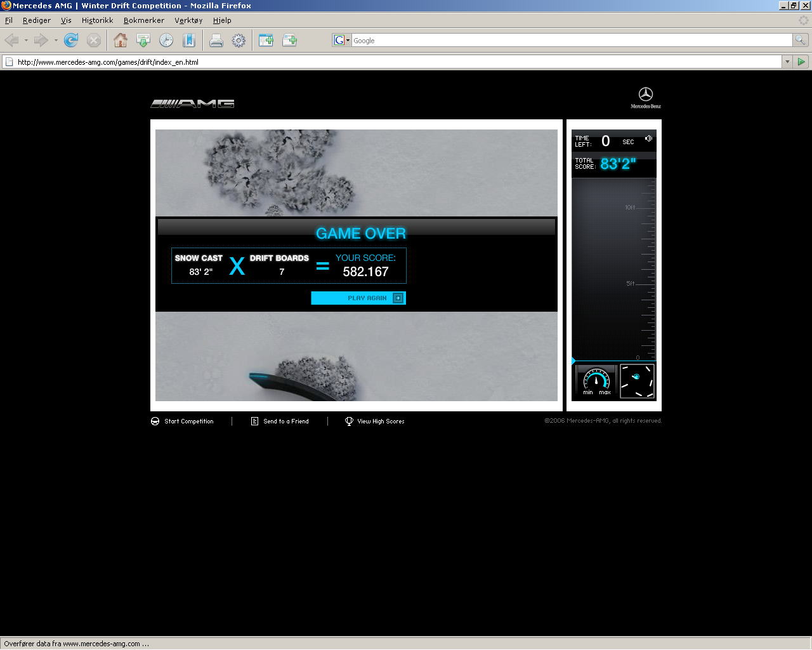
Task: Click the Print icon
Action: pyautogui.click(x=216, y=41)
